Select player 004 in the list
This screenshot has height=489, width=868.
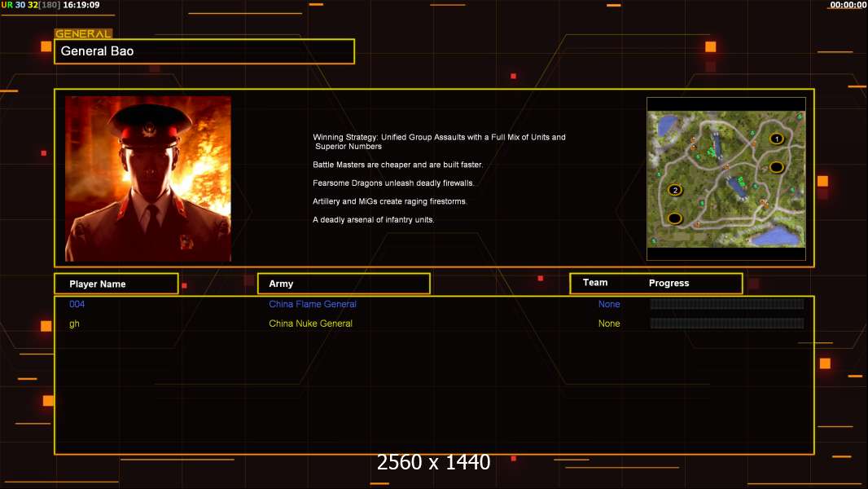click(x=77, y=304)
